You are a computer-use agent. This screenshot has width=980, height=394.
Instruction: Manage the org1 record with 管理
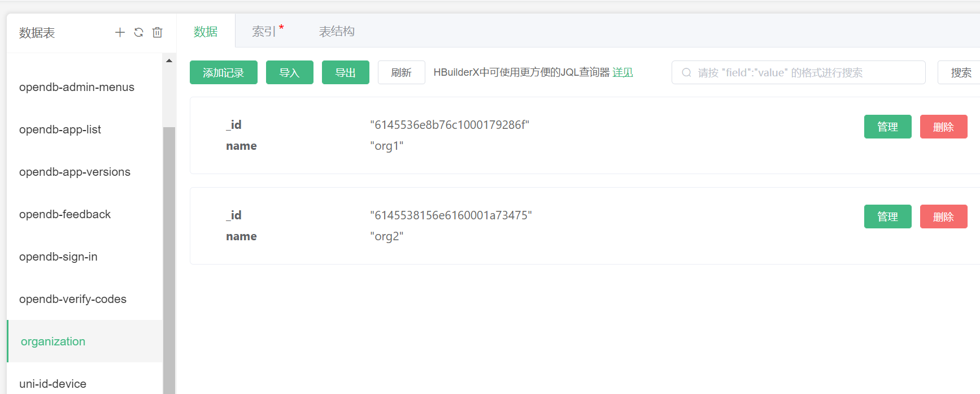[x=887, y=127]
